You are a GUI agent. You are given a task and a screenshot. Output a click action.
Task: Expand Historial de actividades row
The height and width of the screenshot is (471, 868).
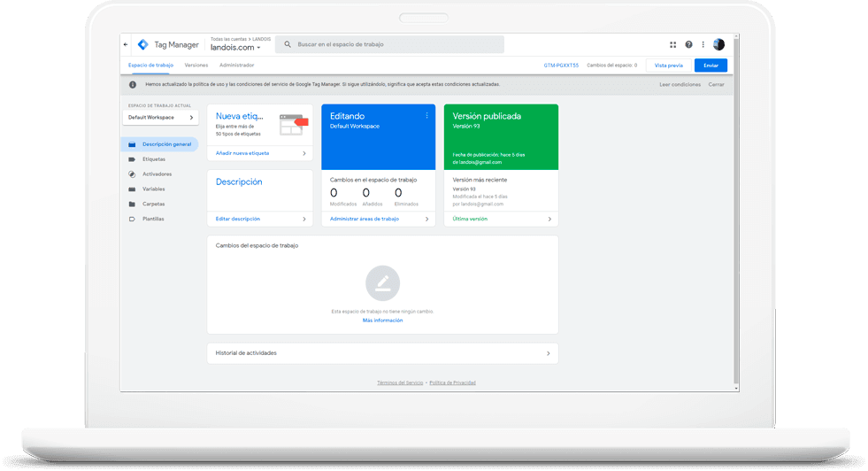click(x=382, y=353)
